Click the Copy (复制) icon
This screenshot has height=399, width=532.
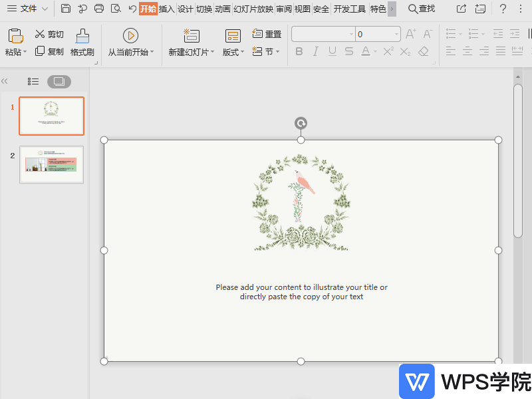click(40, 51)
